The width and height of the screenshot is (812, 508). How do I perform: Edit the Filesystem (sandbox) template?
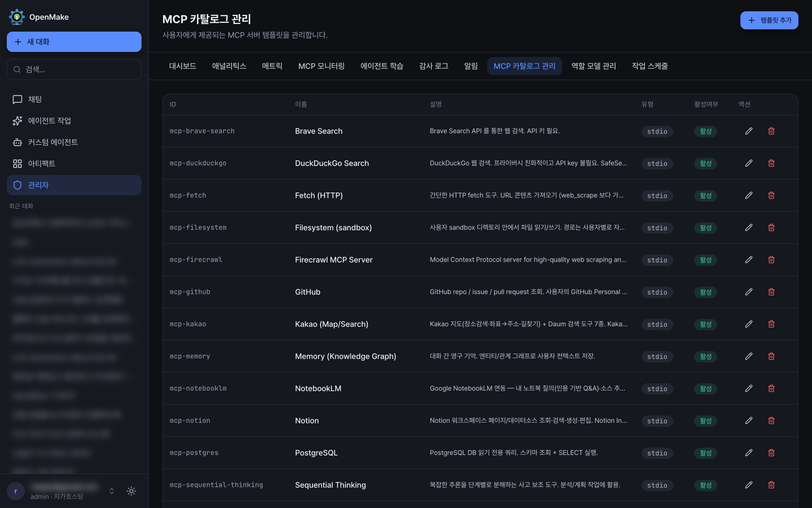749,228
